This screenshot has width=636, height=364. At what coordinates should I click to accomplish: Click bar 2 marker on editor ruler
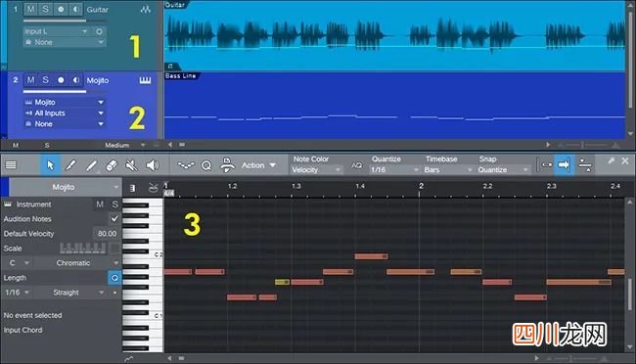click(x=421, y=186)
